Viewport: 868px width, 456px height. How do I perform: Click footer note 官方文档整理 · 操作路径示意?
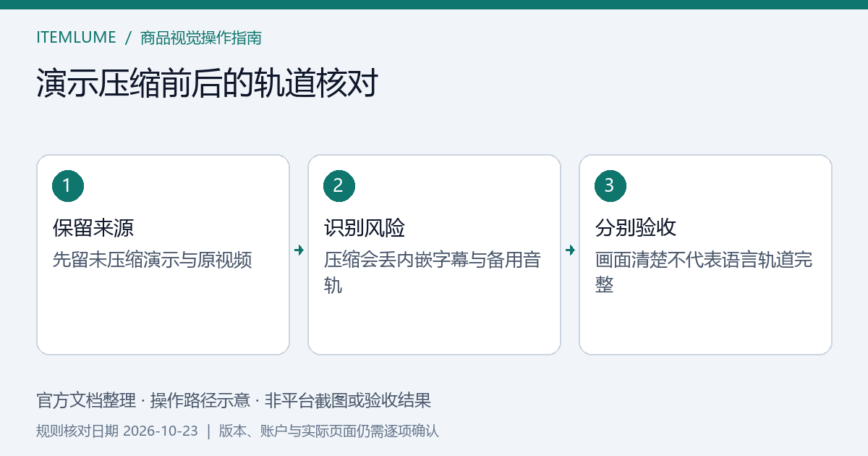143,400
